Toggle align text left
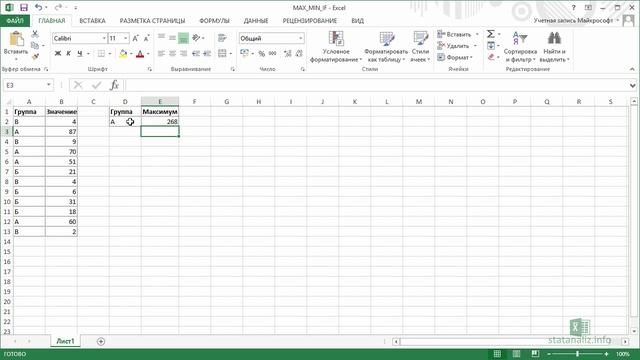 162,53
